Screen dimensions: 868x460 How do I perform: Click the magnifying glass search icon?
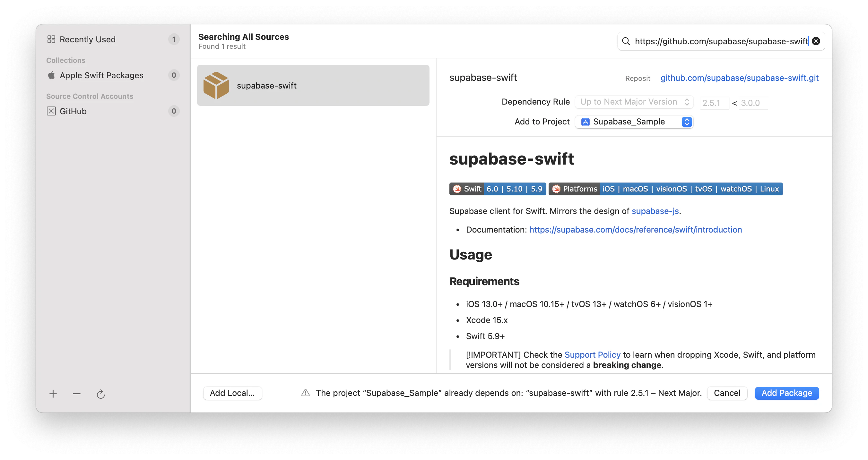[626, 41]
